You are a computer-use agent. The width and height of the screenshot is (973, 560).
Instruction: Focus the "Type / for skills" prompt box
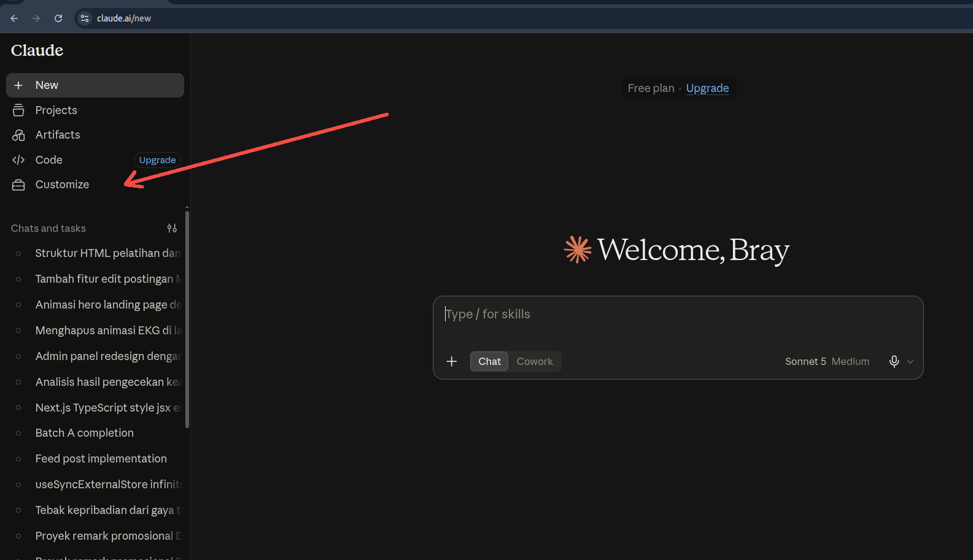coord(678,315)
